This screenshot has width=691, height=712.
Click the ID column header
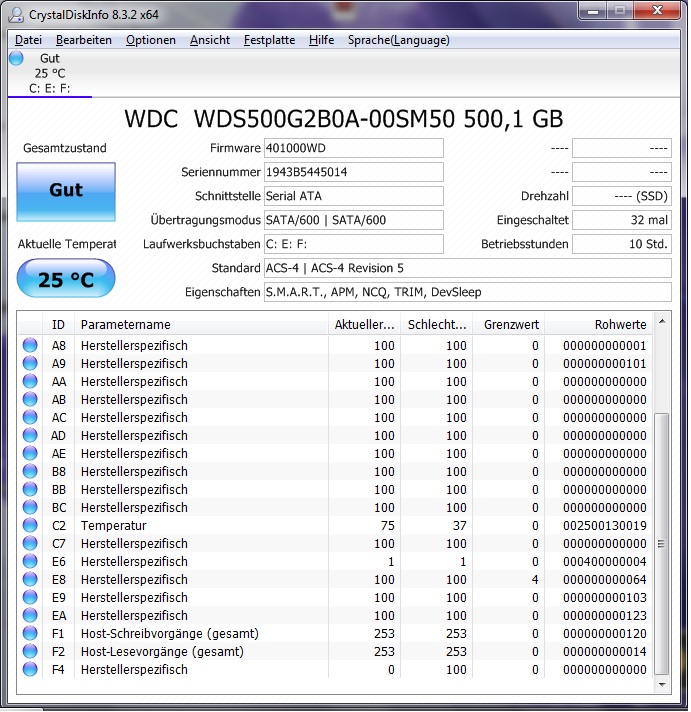coord(59,324)
